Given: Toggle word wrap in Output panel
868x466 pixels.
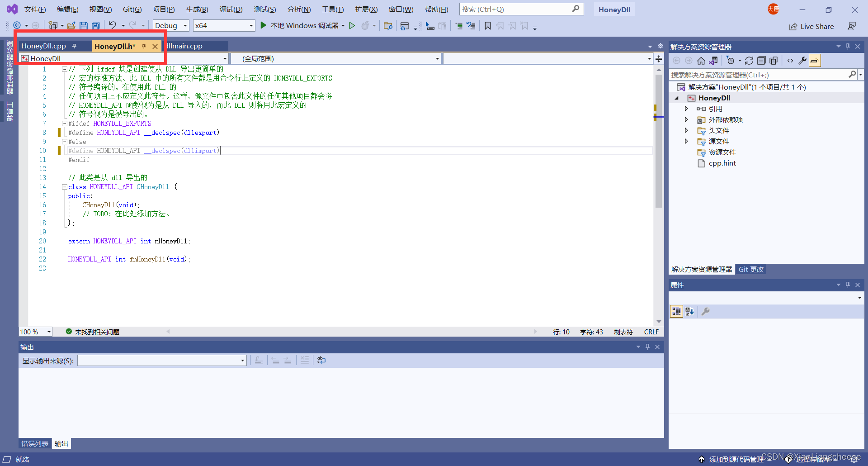Looking at the screenshot, I should click(321, 360).
